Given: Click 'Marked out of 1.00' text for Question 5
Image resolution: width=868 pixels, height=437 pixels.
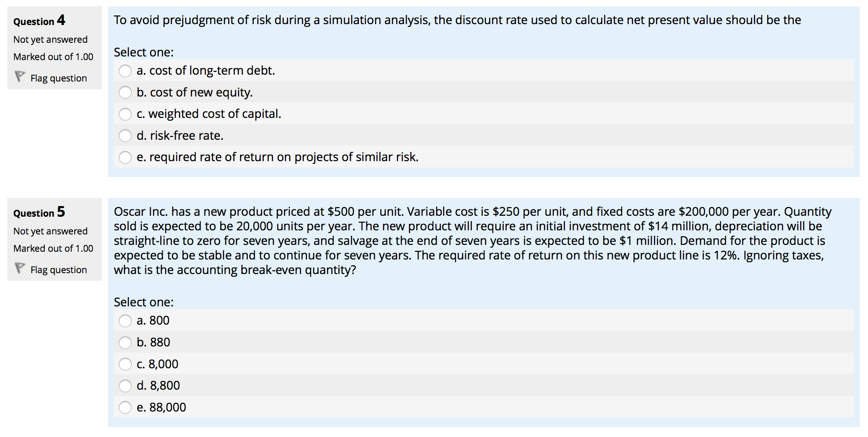Looking at the screenshot, I should pos(53,248).
